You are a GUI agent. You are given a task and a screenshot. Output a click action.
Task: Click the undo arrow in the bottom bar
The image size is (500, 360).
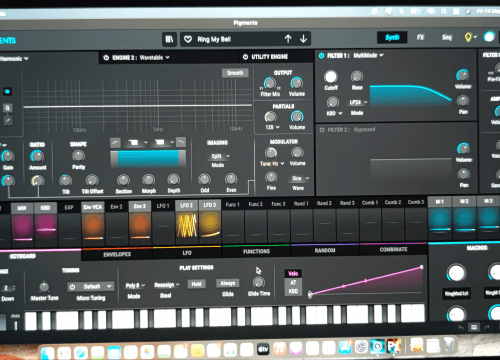(461, 328)
